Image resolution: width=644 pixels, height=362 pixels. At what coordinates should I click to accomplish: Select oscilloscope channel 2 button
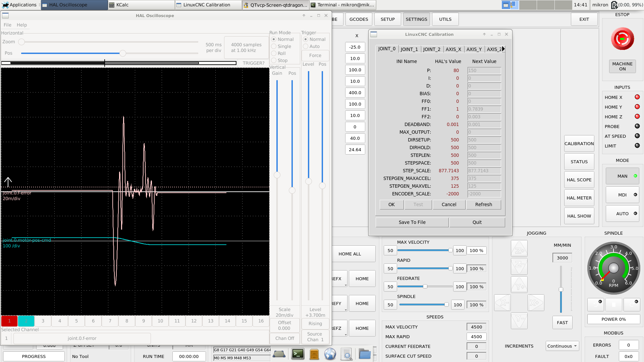[x=26, y=321]
